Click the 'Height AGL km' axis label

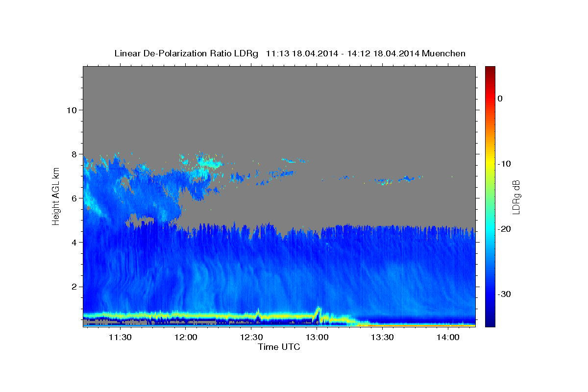pos(56,196)
